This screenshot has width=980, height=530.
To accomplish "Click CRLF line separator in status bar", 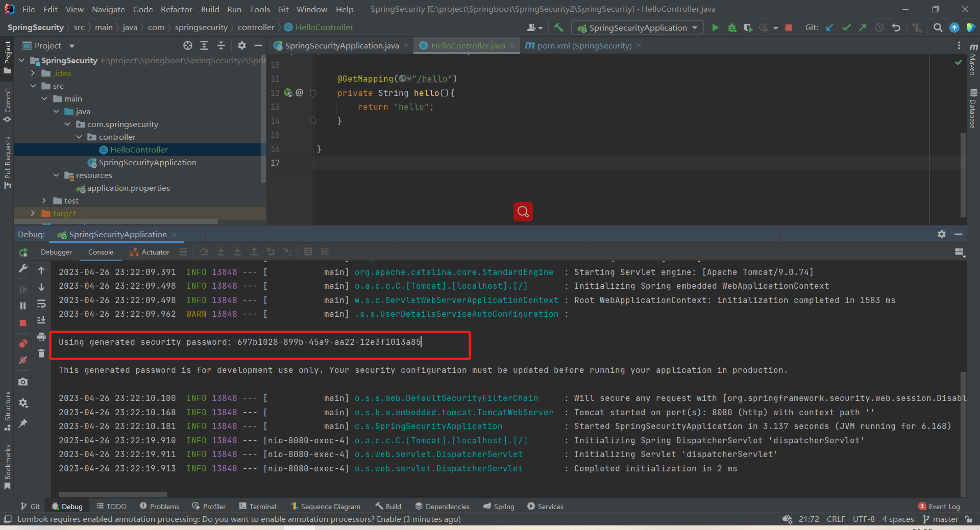I will click(836, 519).
